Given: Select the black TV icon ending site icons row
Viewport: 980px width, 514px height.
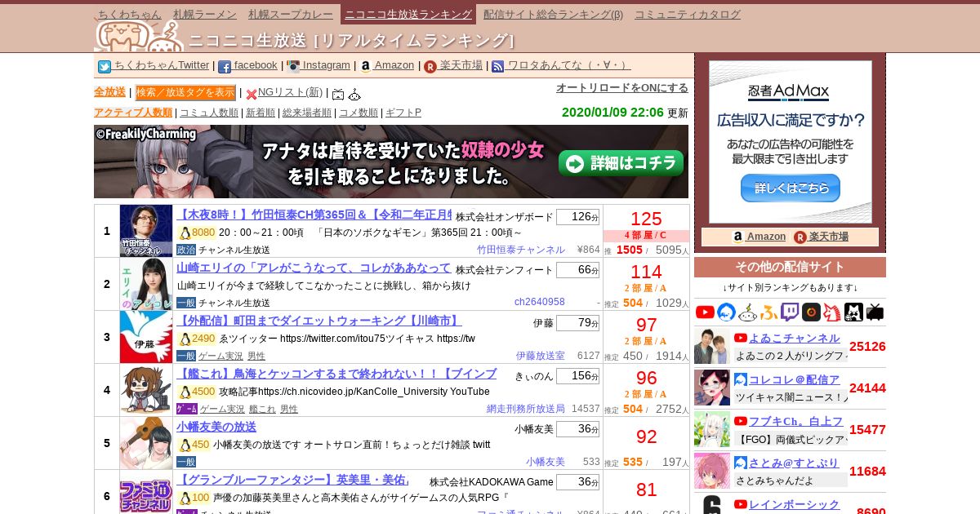Looking at the screenshot, I should tap(875, 312).
